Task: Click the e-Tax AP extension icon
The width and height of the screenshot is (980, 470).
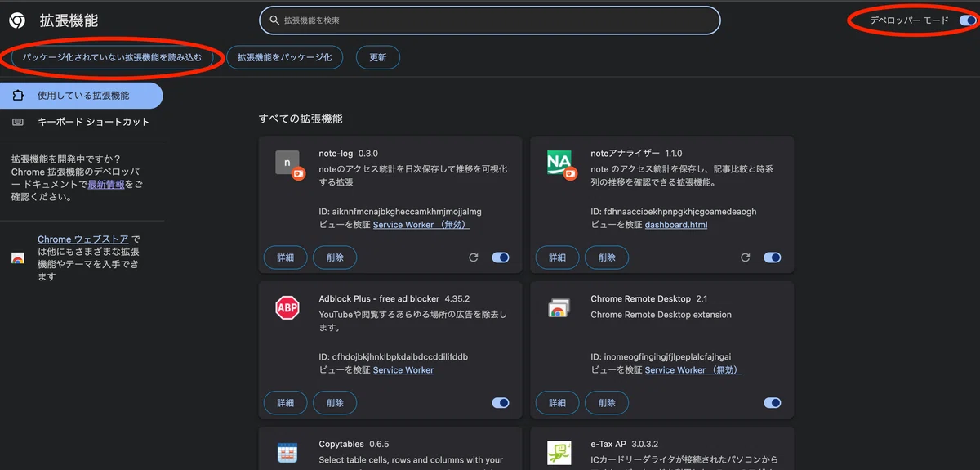Action: [x=559, y=453]
